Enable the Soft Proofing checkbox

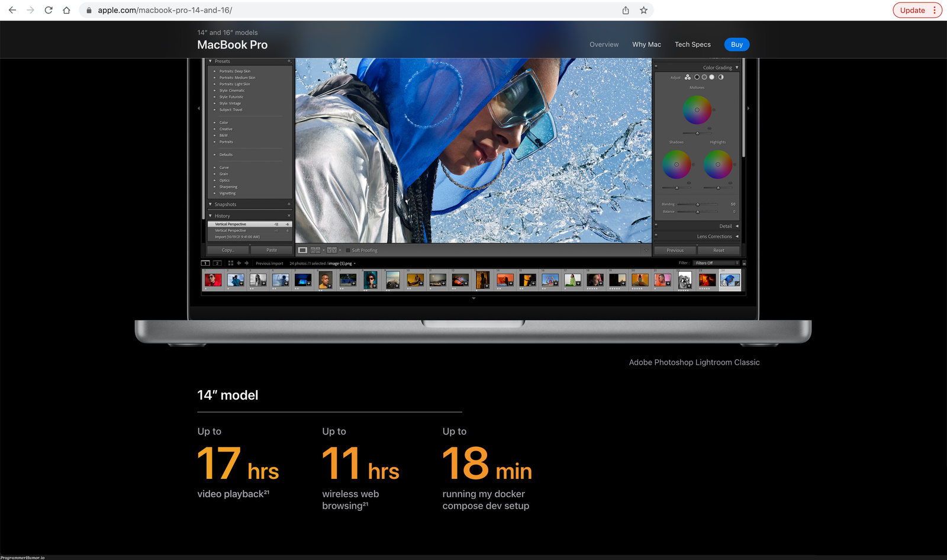(348, 250)
